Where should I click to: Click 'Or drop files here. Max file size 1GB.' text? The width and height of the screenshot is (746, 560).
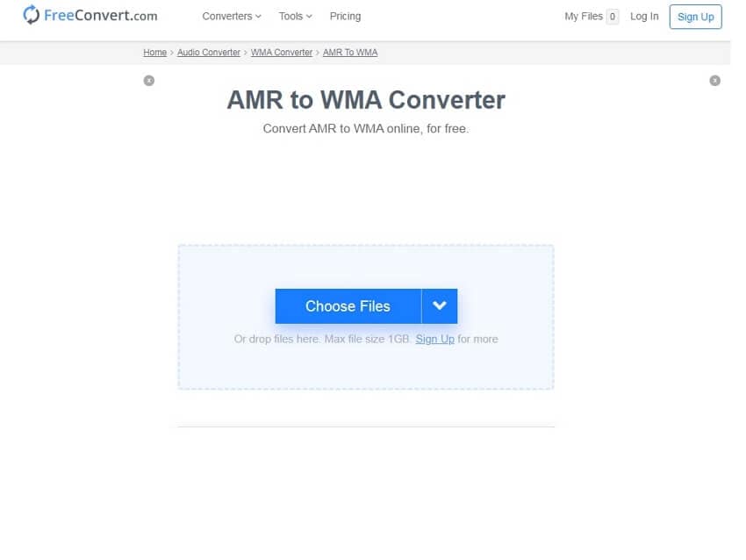pyautogui.click(x=322, y=339)
